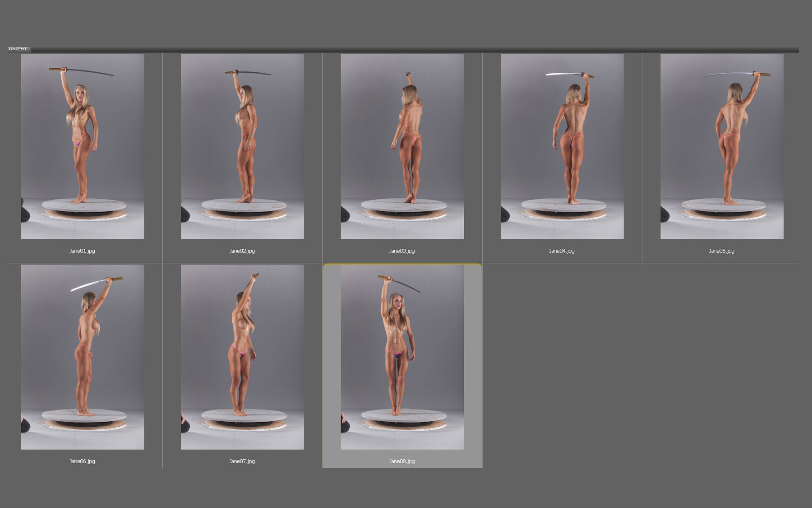Click the Jane08.jpg filename to rename it
This screenshot has height=508, width=812.
[x=401, y=461]
